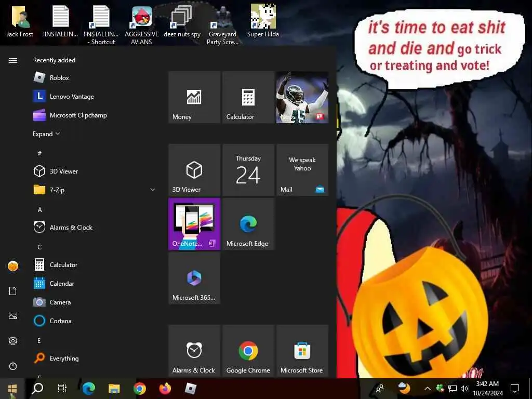The height and width of the screenshot is (399, 532).
Task: Open the Action Center notifications icon
Action: click(x=515, y=389)
